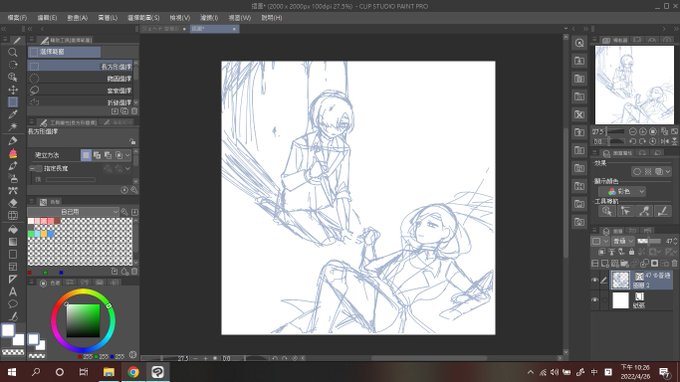Open the Edit menu

tap(47, 18)
